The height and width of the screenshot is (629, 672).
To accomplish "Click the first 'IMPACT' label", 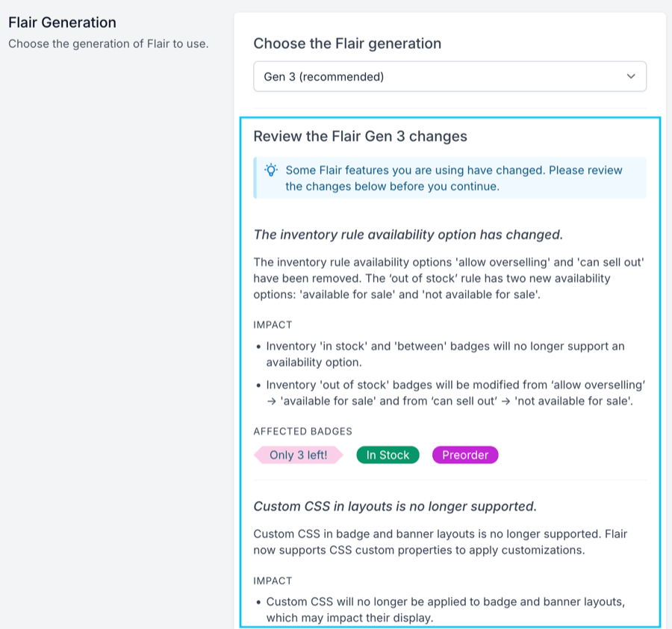I will point(272,324).
